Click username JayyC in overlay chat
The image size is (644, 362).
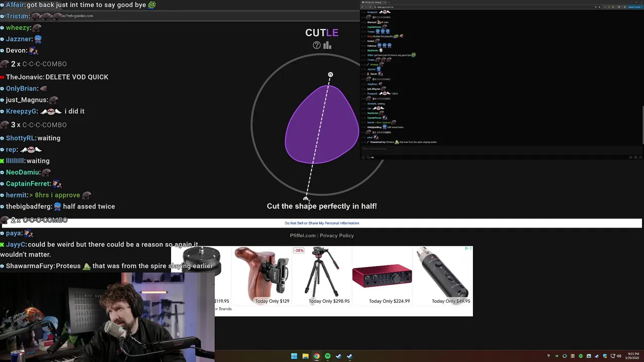(16, 244)
